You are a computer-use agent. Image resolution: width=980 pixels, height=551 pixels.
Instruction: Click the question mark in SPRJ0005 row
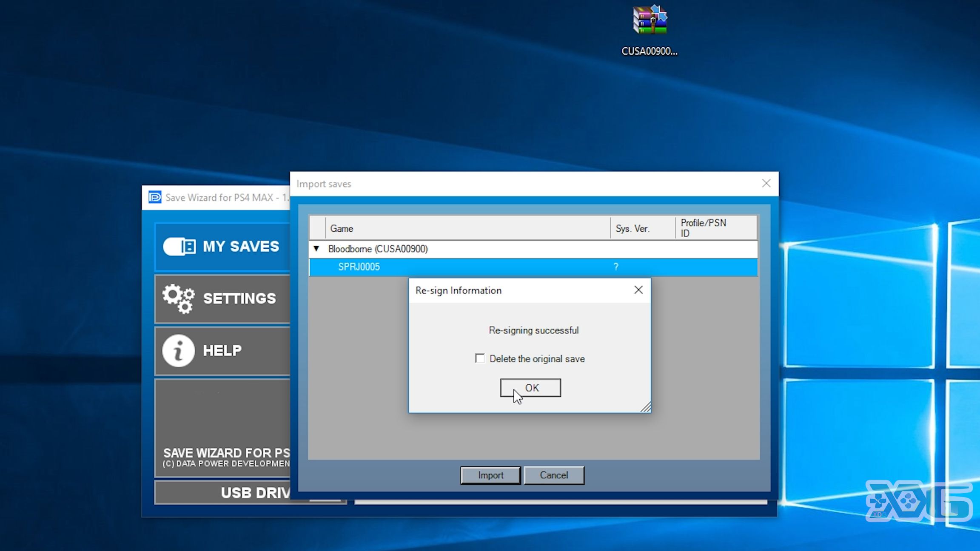(x=616, y=267)
